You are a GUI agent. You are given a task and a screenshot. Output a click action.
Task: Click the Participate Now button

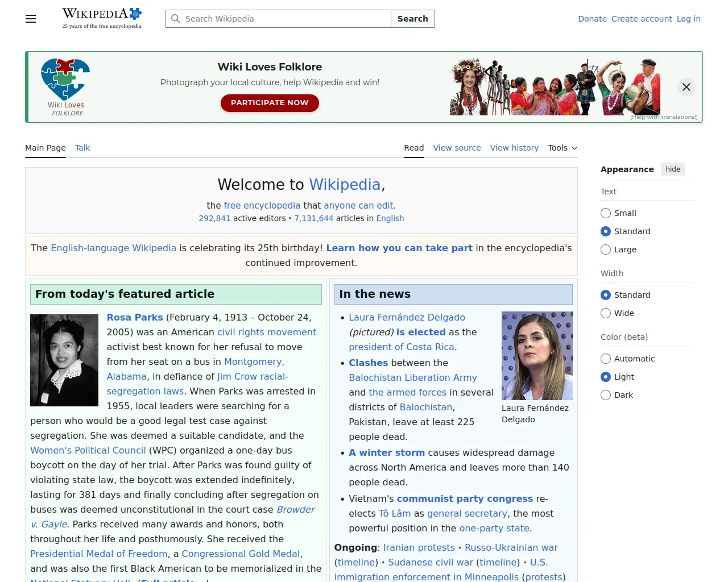coord(270,103)
